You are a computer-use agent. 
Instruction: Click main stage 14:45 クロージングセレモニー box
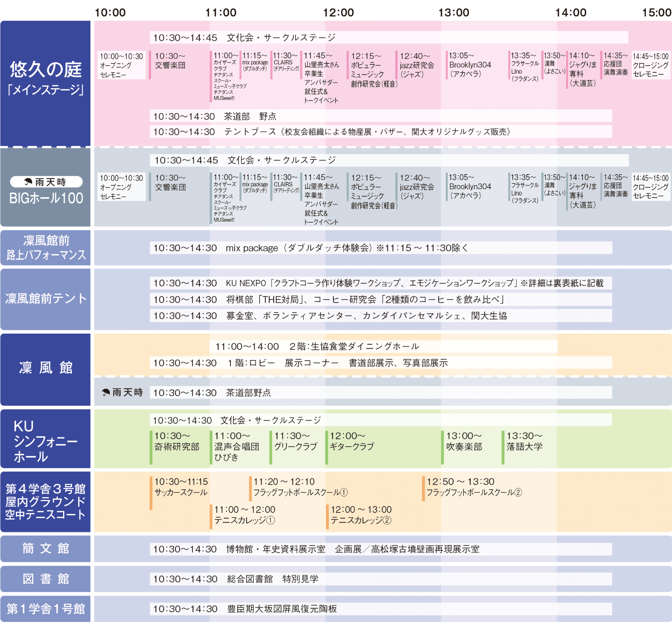650,66
